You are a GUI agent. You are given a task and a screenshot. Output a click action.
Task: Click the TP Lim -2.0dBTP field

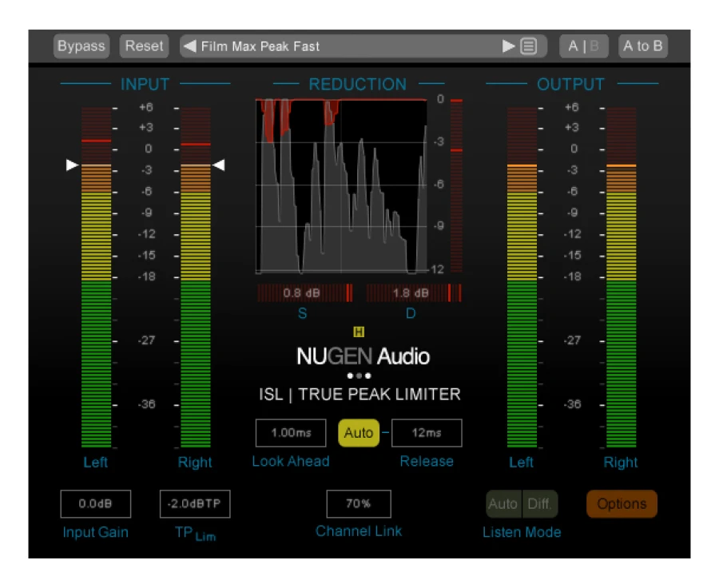(x=195, y=503)
